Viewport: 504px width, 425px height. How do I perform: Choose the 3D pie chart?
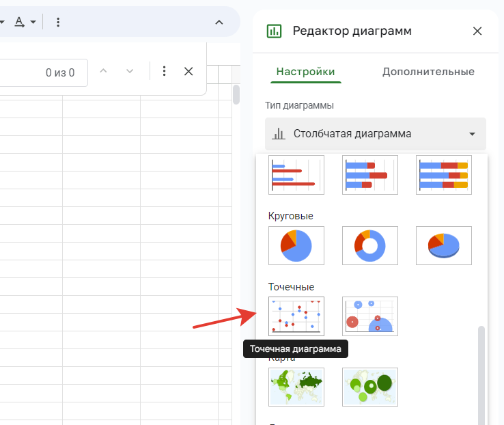(443, 245)
